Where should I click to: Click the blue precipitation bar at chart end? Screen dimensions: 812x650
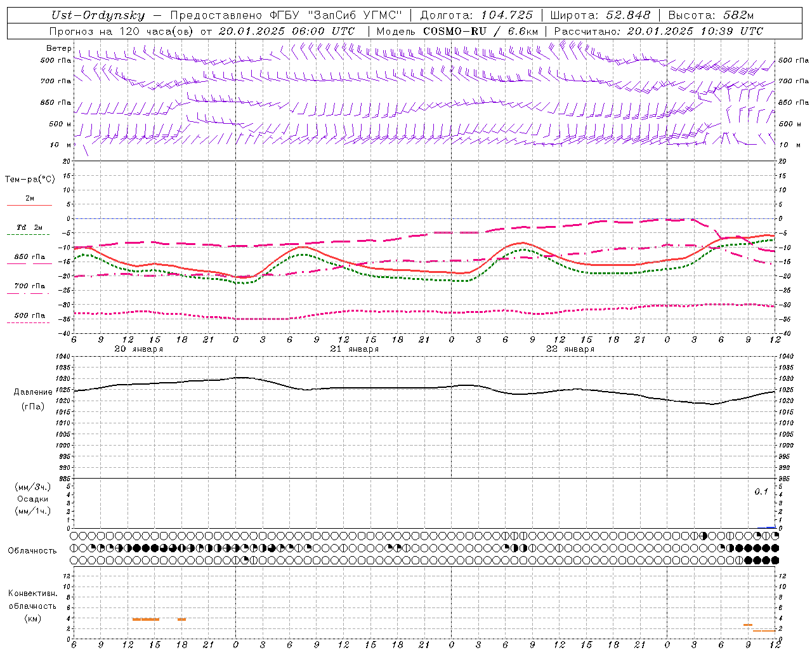(771, 527)
